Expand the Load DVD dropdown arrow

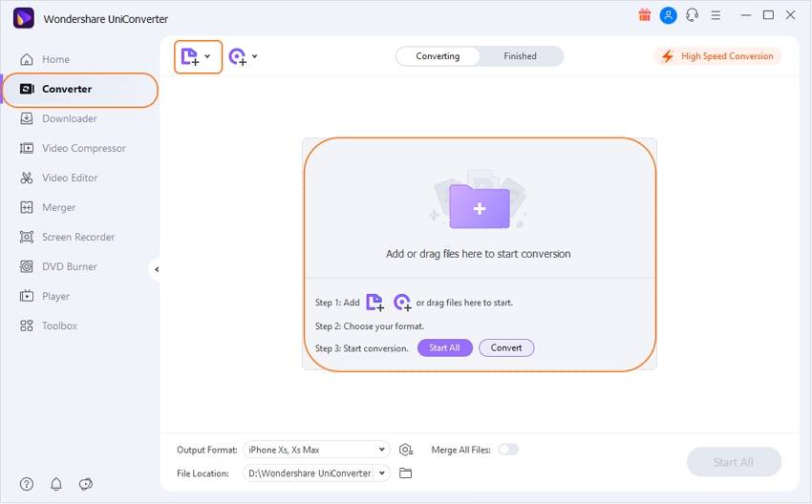[255, 56]
